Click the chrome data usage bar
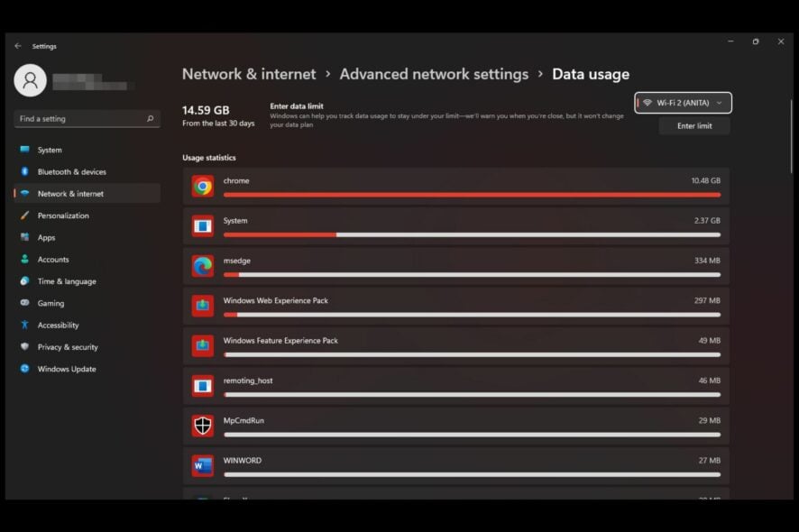The width and height of the screenshot is (799, 532). pos(473,195)
